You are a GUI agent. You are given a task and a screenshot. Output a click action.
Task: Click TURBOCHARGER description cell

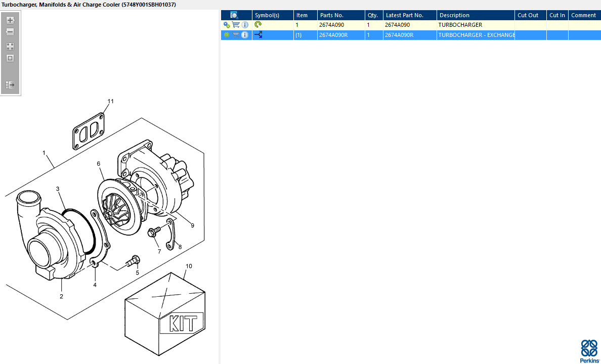[x=476, y=25]
